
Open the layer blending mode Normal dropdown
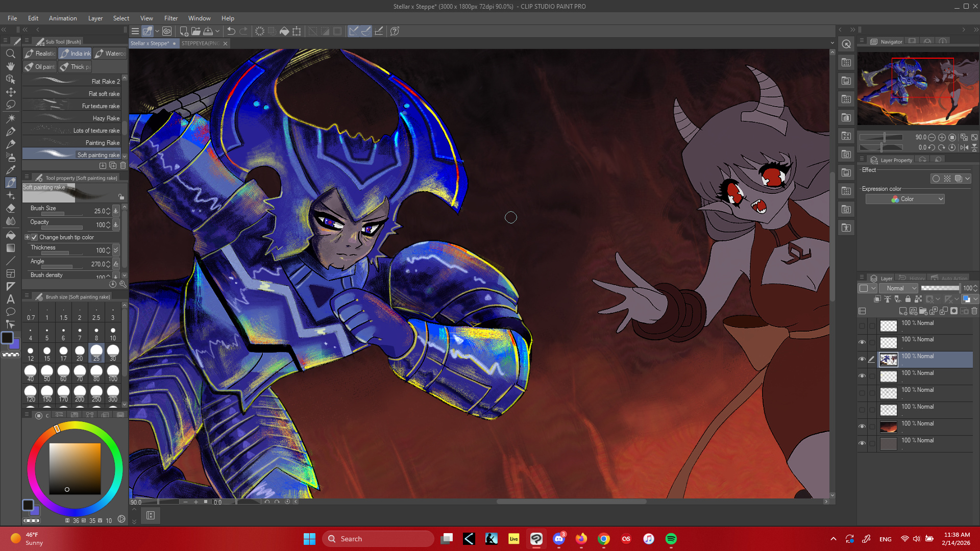[x=899, y=288]
